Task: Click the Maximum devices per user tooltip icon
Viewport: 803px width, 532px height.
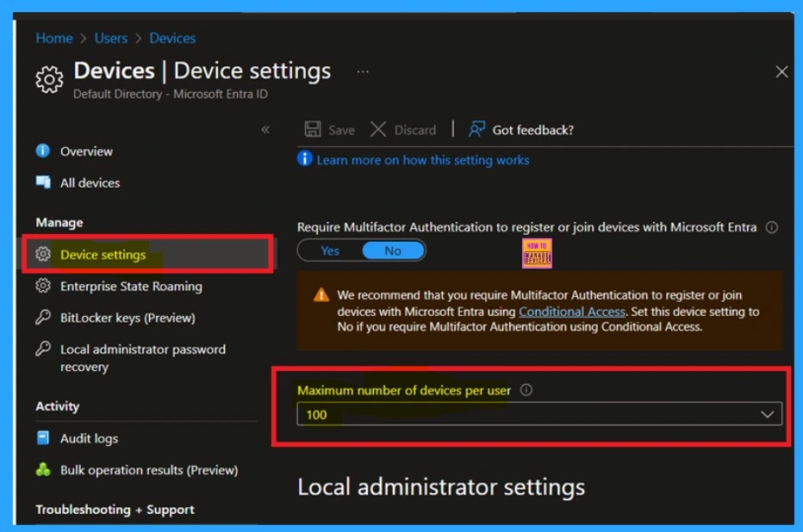Action: click(526, 390)
